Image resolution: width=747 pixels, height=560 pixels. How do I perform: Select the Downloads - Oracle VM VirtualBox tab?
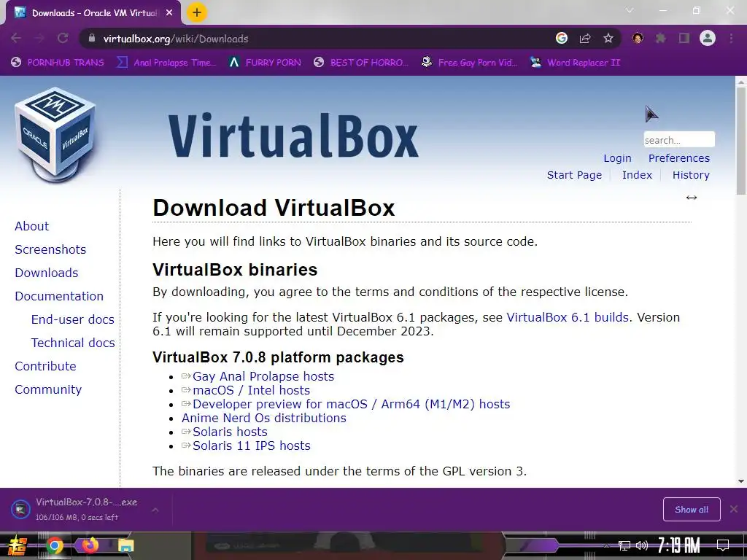(93, 13)
